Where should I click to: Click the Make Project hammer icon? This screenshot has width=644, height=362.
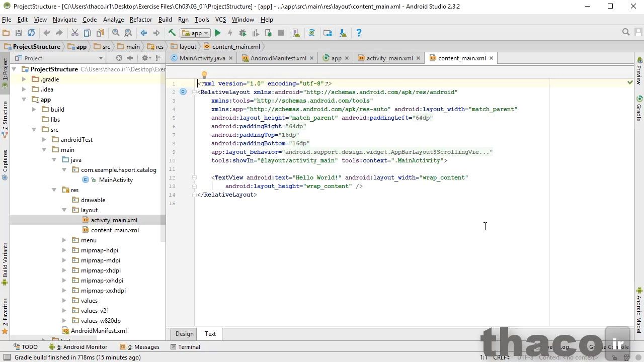click(x=172, y=33)
